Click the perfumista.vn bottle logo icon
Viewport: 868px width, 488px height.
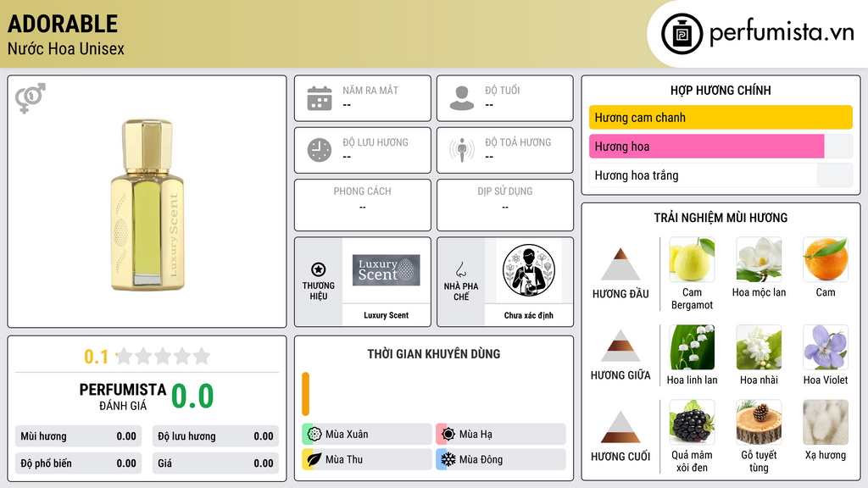tap(682, 34)
